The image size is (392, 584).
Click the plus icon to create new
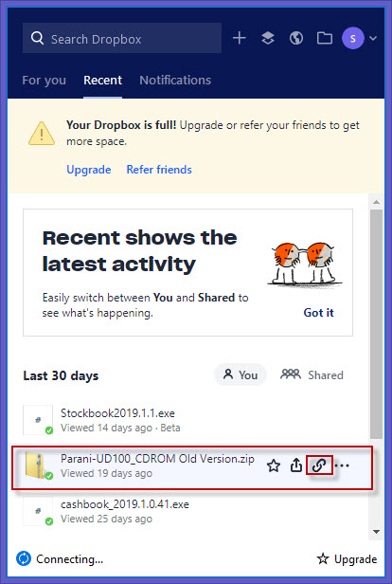[x=240, y=38]
